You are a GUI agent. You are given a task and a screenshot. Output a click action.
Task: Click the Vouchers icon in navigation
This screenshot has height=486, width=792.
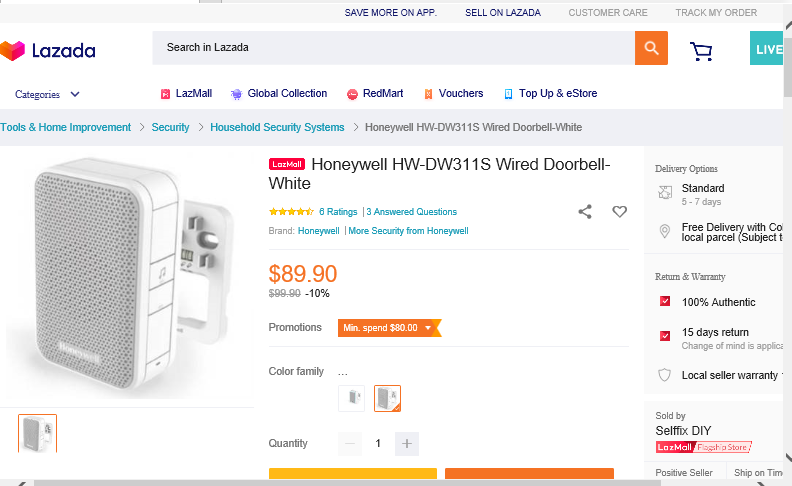tap(428, 94)
